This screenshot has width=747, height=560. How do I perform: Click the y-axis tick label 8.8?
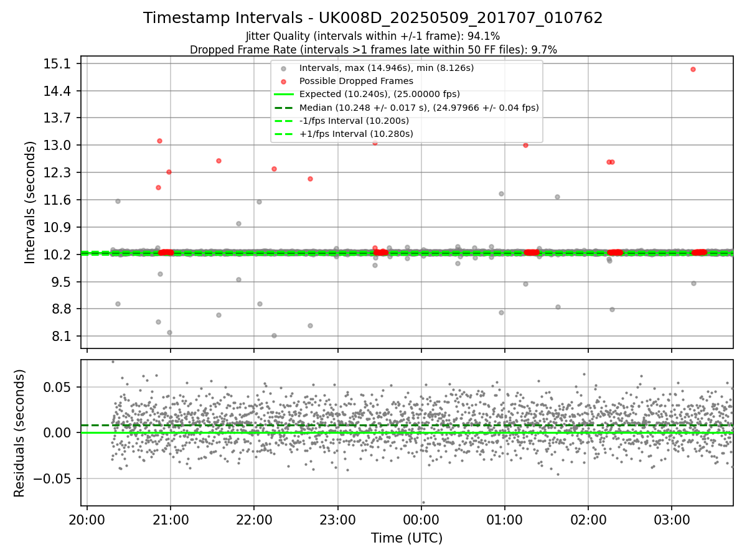click(62, 309)
